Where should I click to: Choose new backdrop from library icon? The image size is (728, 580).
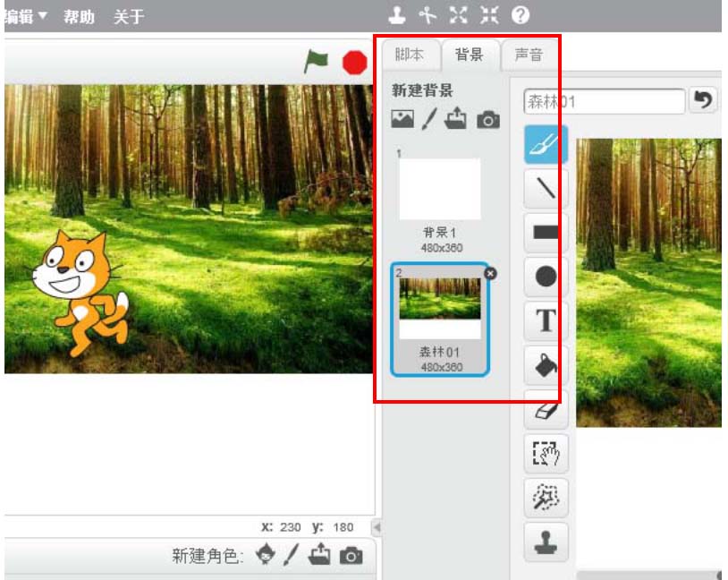tap(402, 120)
